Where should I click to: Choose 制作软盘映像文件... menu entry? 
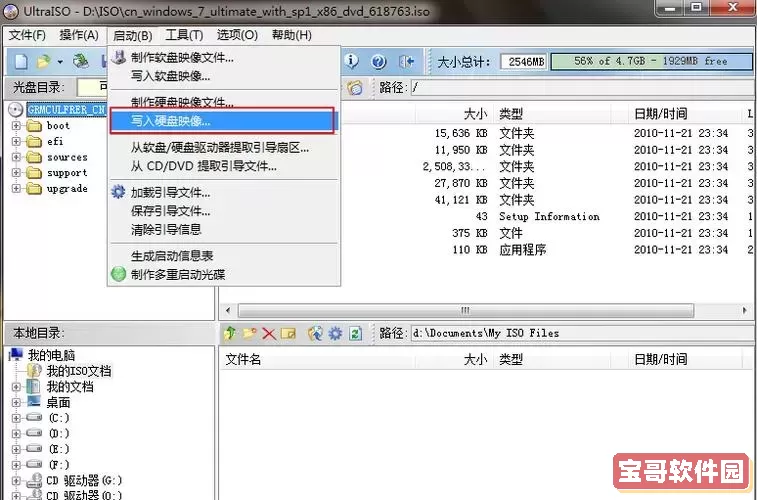(224, 58)
